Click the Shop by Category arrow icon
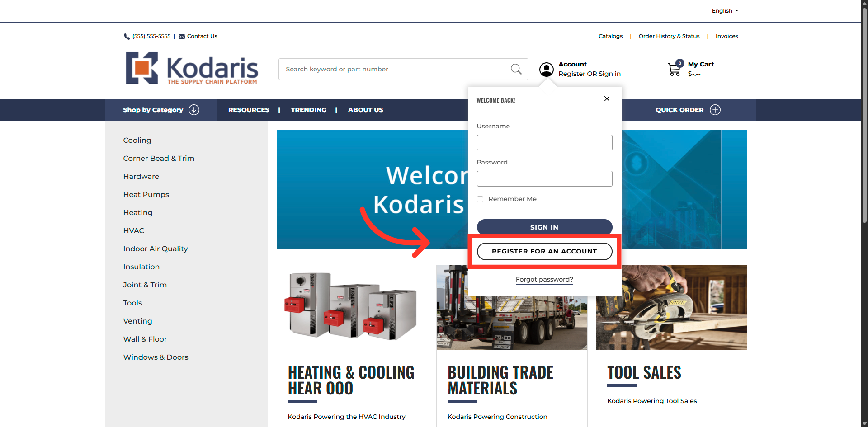The height and width of the screenshot is (427, 868). (x=194, y=110)
